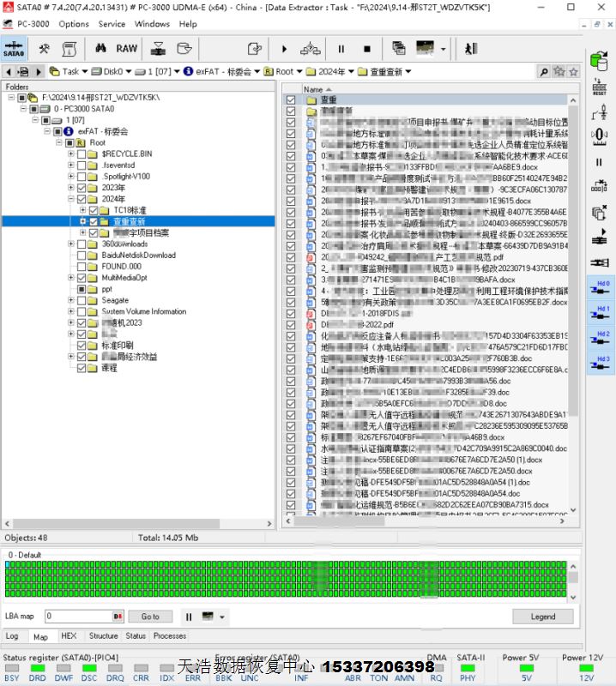Switch to the HEX tab
This screenshot has height=686, width=616.
[69, 636]
